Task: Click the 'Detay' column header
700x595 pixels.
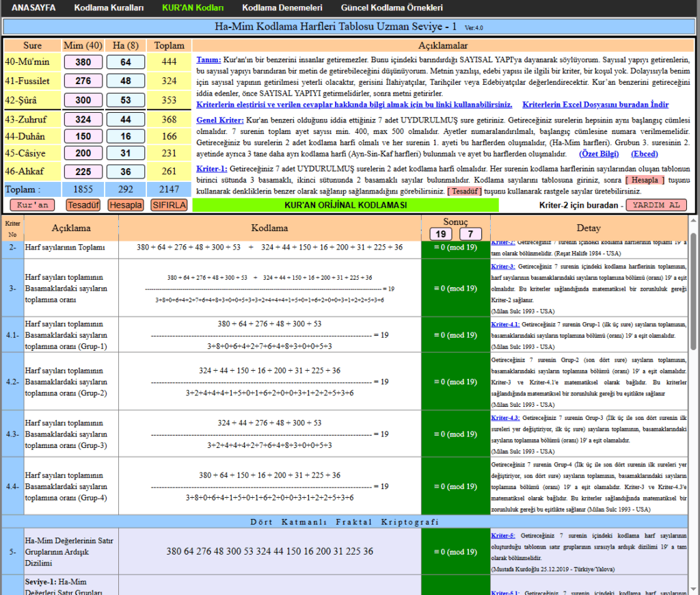Action: (589, 228)
